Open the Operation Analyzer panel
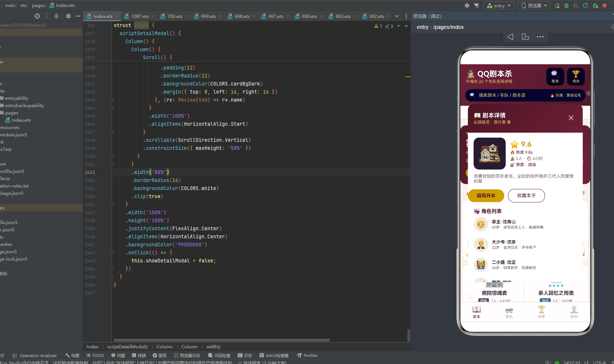Screen dimensions: 614x364 (x=35, y=355)
